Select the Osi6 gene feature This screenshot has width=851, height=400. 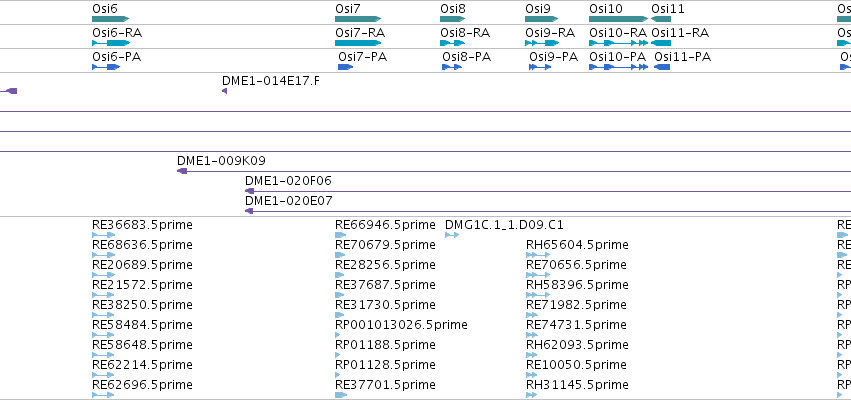111,19
